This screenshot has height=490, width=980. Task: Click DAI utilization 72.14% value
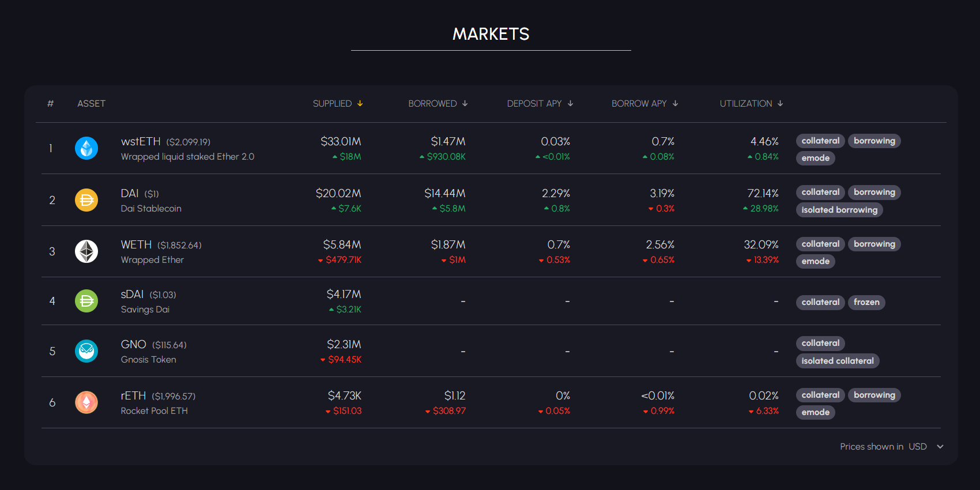pos(763,193)
